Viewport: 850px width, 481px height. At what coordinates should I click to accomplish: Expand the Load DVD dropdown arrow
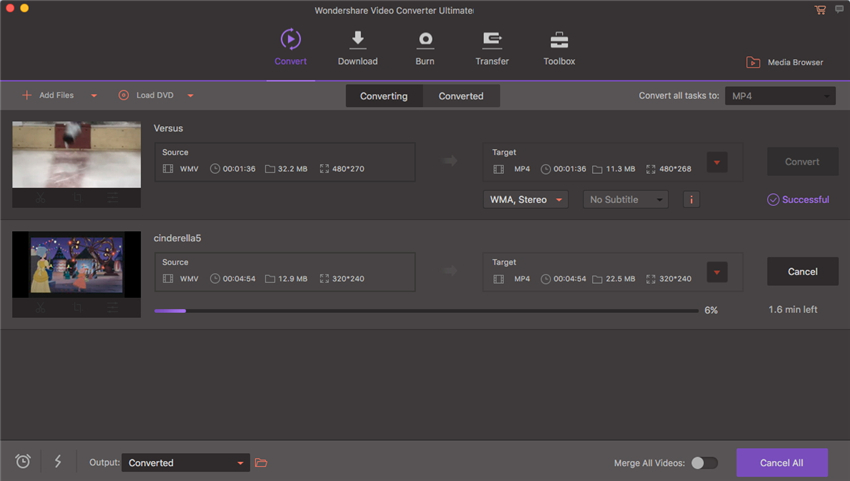coord(190,95)
